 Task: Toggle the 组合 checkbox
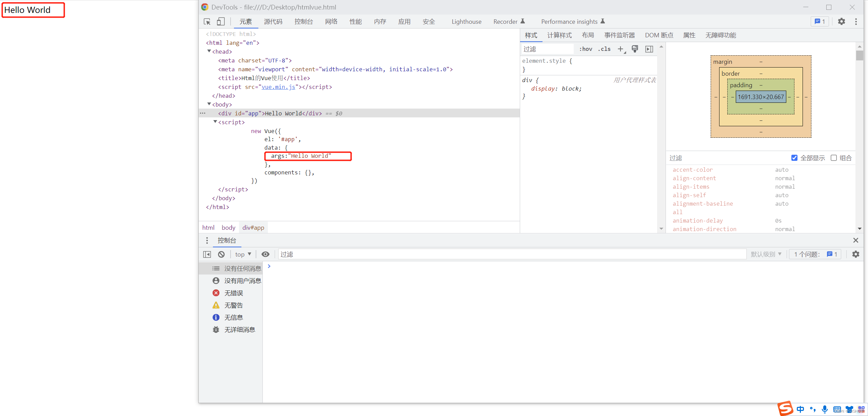(x=834, y=158)
